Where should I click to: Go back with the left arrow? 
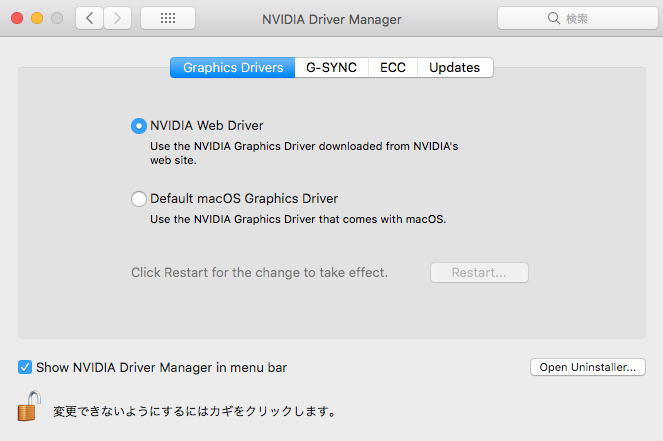tap(89, 18)
